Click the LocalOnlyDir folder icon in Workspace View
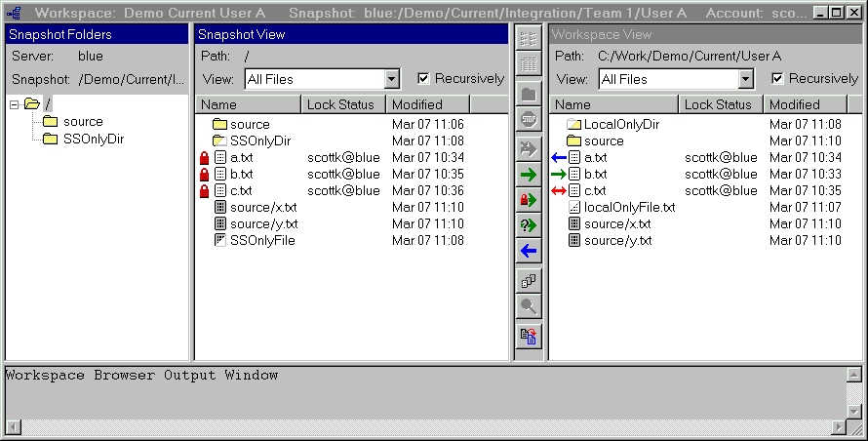The width and height of the screenshot is (868, 441). click(x=574, y=125)
